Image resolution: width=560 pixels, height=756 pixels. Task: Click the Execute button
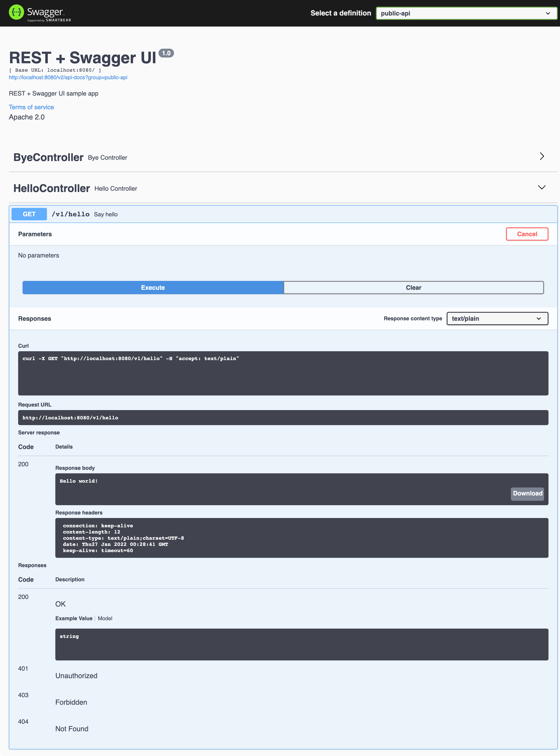[x=153, y=288]
